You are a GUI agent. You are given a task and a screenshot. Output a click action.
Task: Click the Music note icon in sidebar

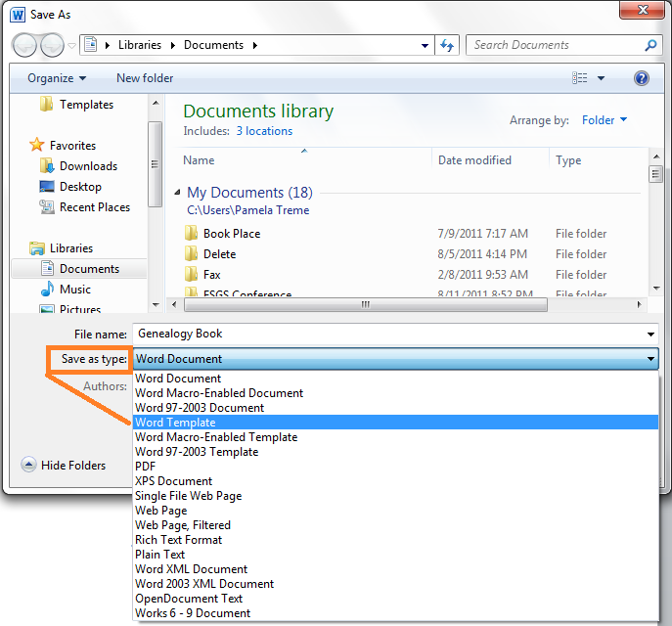coord(47,289)
